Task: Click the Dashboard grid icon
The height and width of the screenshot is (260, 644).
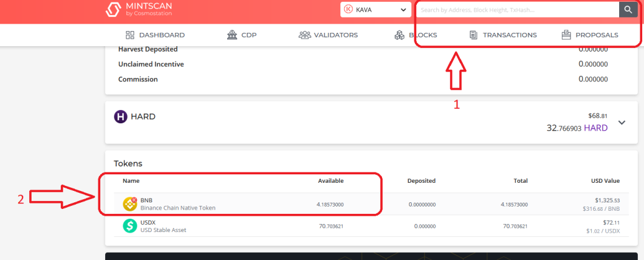Action: [130, 35]
